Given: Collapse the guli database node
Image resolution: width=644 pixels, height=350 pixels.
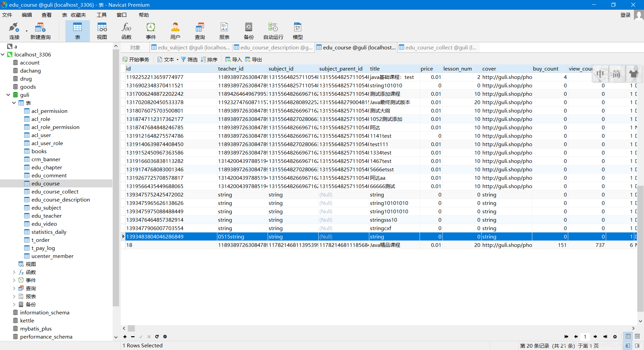Looking at the screenshot, I should [x=8, y=95].
